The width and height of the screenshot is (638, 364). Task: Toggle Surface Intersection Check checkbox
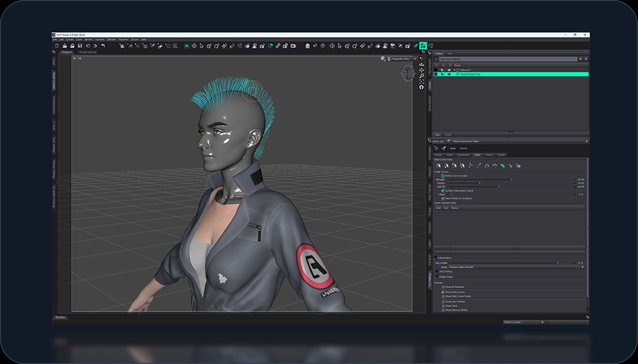443,191
